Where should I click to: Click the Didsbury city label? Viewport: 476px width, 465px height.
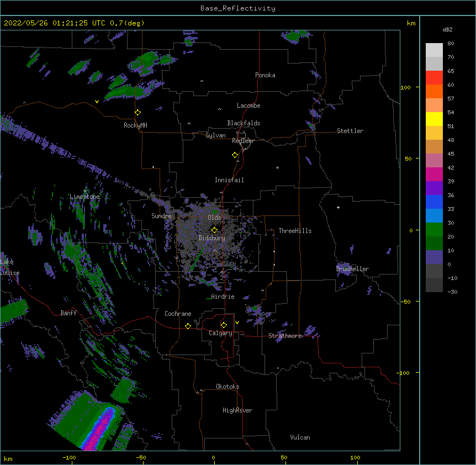212,238
